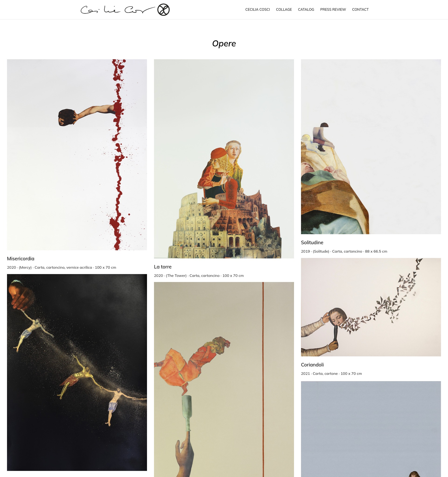Click the circular monogram logo icon
This screenshot has height=477, width=448.
(164, 10)
